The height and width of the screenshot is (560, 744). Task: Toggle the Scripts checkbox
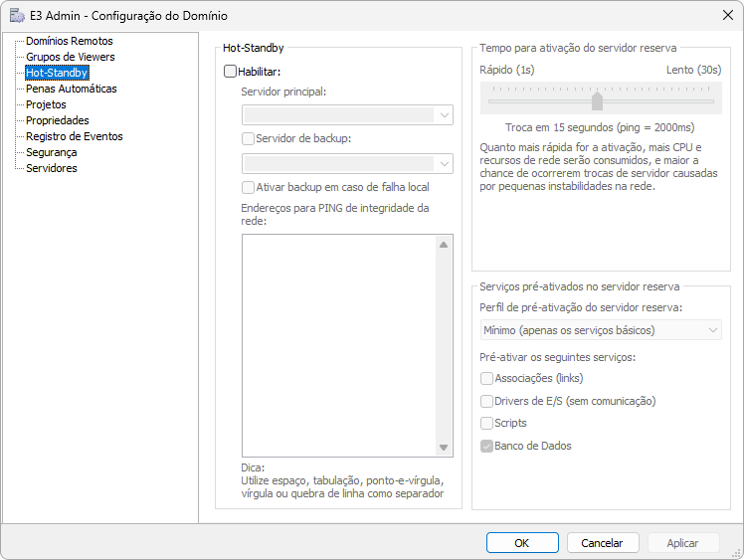click(486, 423)
